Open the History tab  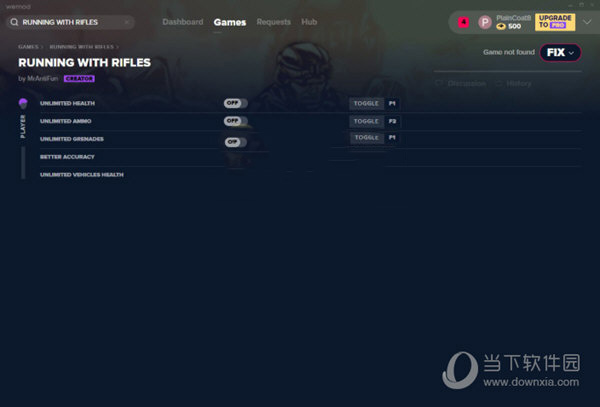[518, 83]
